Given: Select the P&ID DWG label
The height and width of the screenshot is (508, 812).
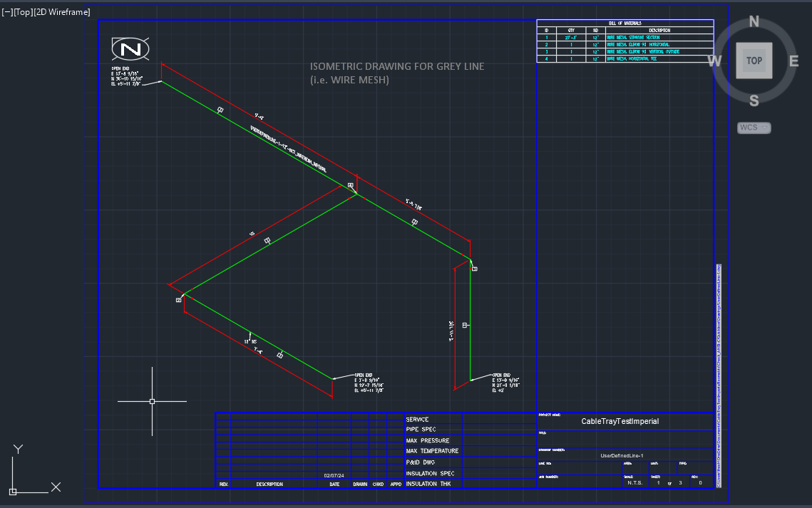Looking at the screenshot, I should click(421, 462).
